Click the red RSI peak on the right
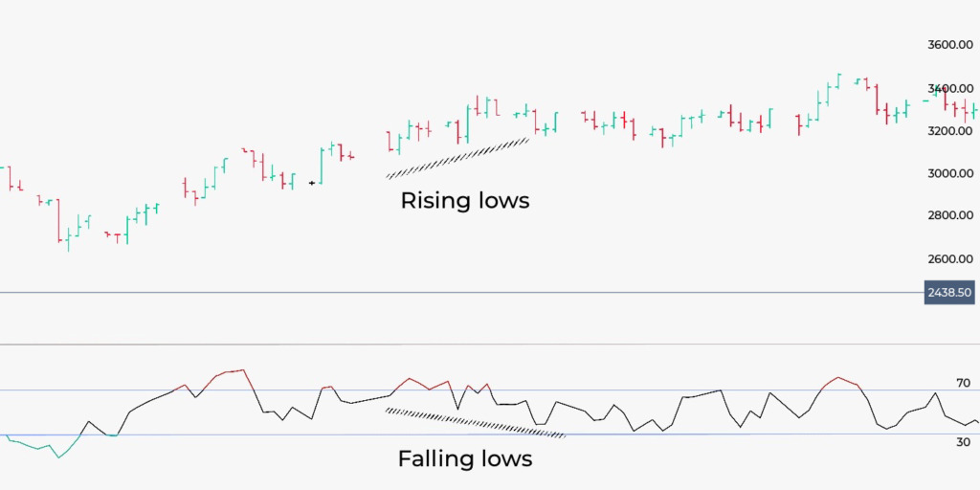The image size is (980, 490). (839, 378)
